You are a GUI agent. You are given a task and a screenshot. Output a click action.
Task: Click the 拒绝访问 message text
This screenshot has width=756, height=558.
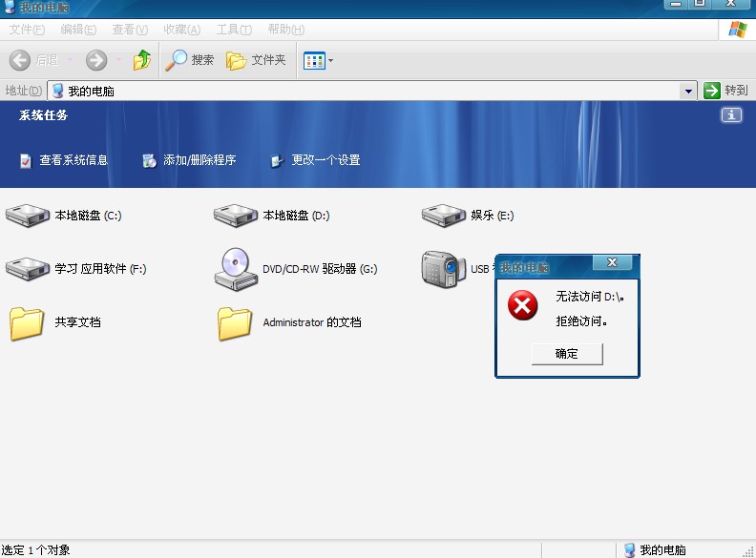(x=581, y=321)
